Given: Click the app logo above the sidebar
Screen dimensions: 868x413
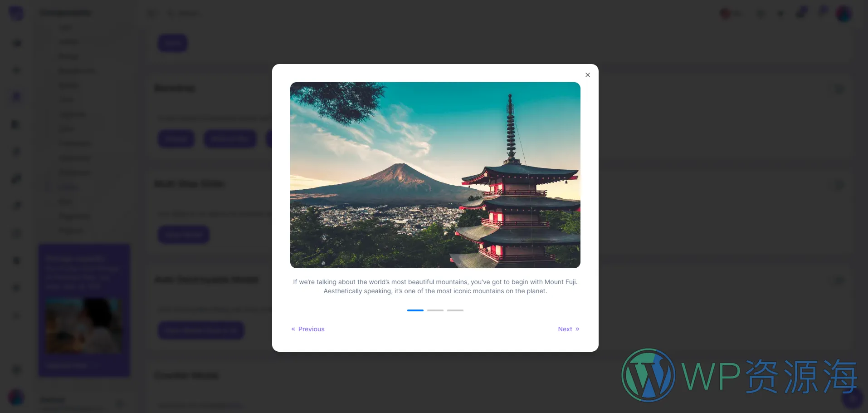Looking at the screenshot, I should pyautogui.click(x=16, y=13).
